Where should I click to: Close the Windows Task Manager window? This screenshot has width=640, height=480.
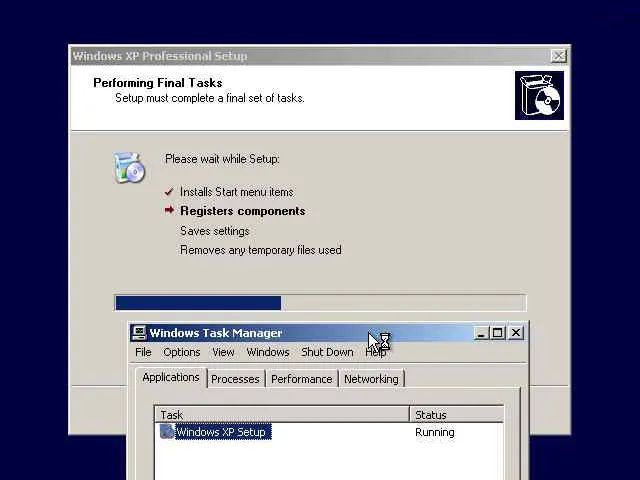(x=516, y=333)
